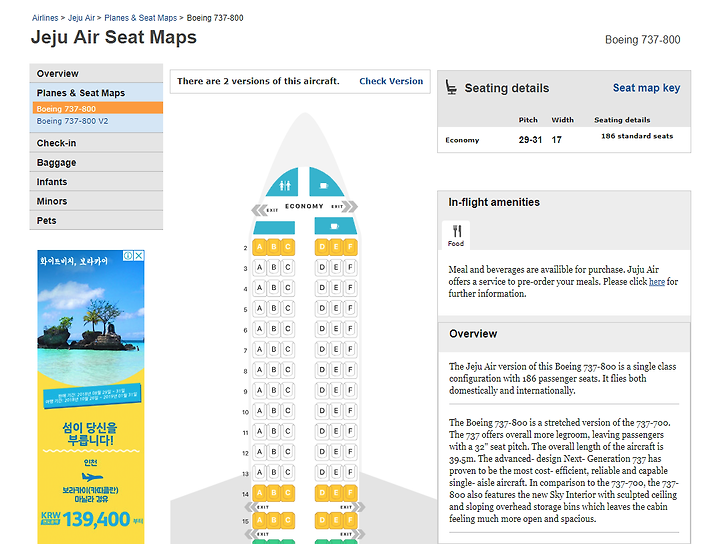Open the Seat map key link
720x544 pixels.
(x=647, y=88)
